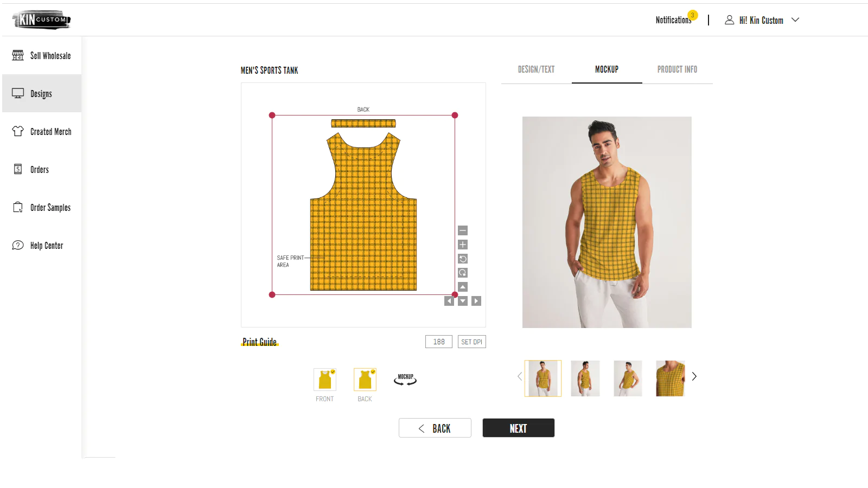Move design up with arrow icon
The image size is (868, 488).
click(463, 287)
